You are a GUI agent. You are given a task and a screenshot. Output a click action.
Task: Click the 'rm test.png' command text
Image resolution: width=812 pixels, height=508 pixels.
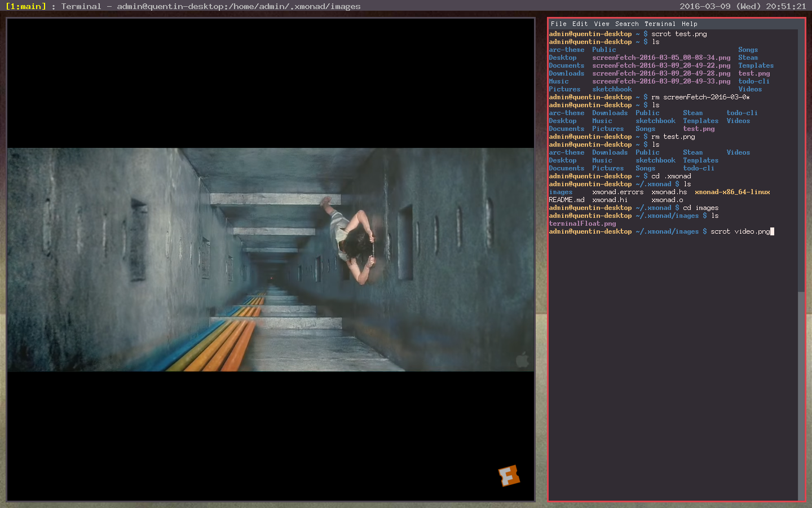(x=673, y=137)
